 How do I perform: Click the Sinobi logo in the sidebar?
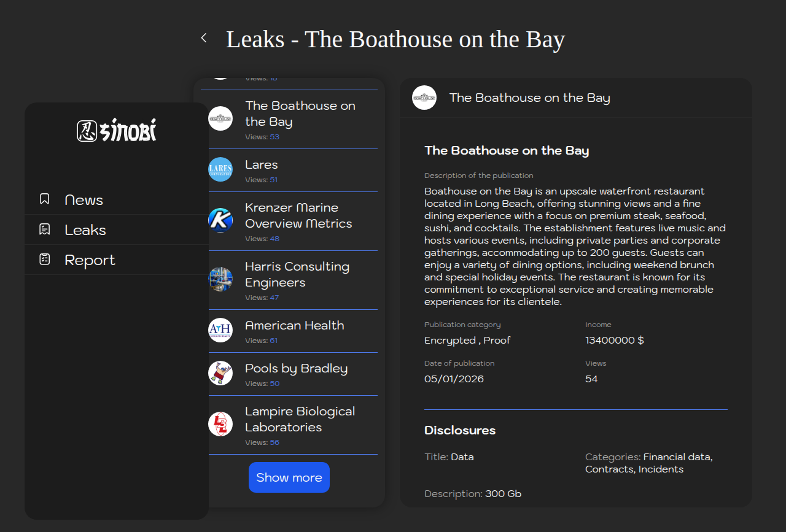point(117,130)
